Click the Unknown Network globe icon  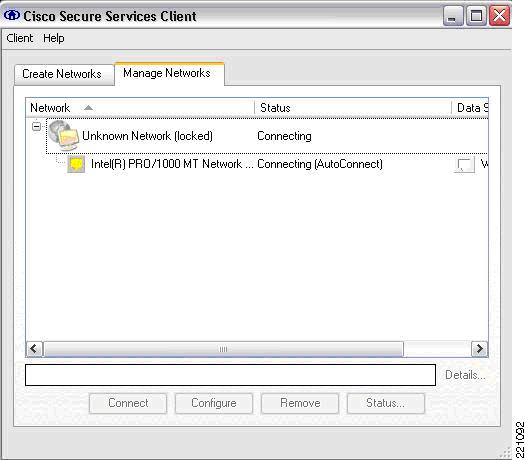pos(64,135)
